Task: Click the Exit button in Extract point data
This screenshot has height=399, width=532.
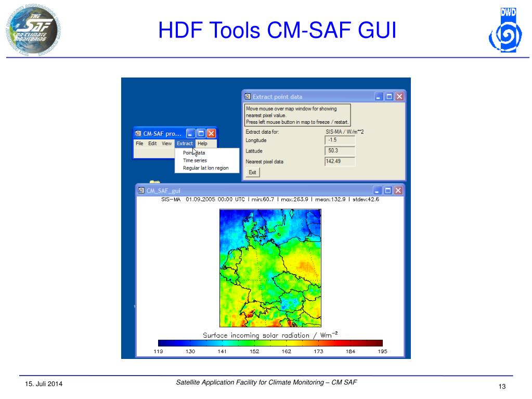Action: coord(252,172)
